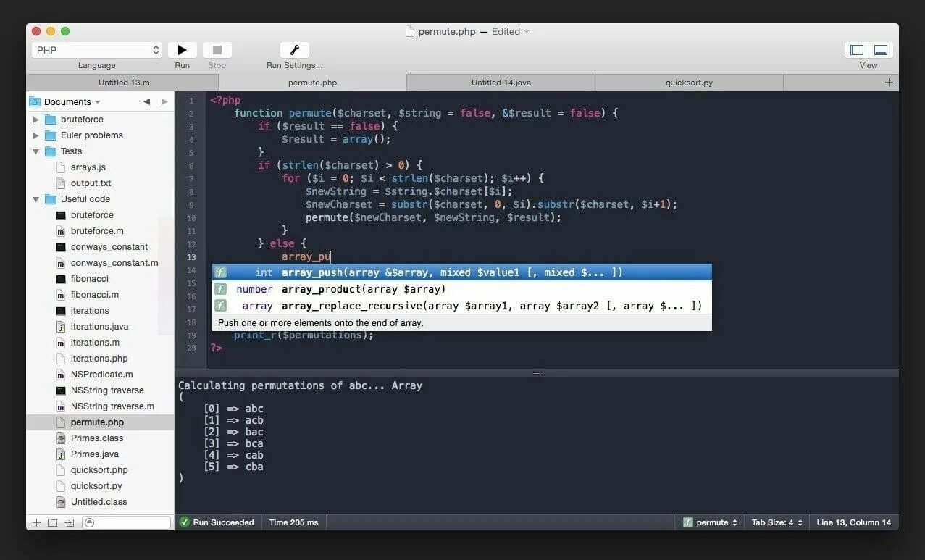
Task: Click the Stop square button
Action: tap(217, 50)
